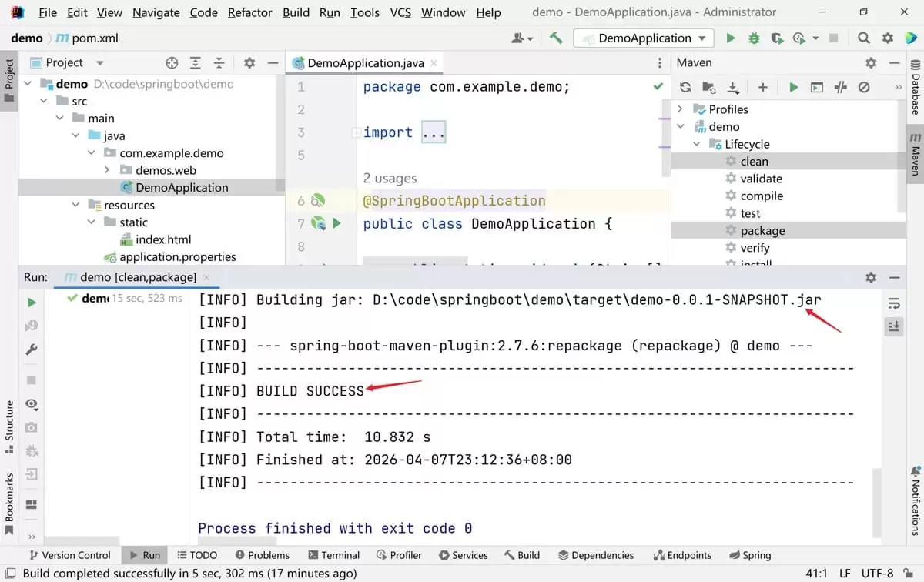
Task: Toggle Maven Offline Mode
Action: pyautogui.click(x=841, y=87)
